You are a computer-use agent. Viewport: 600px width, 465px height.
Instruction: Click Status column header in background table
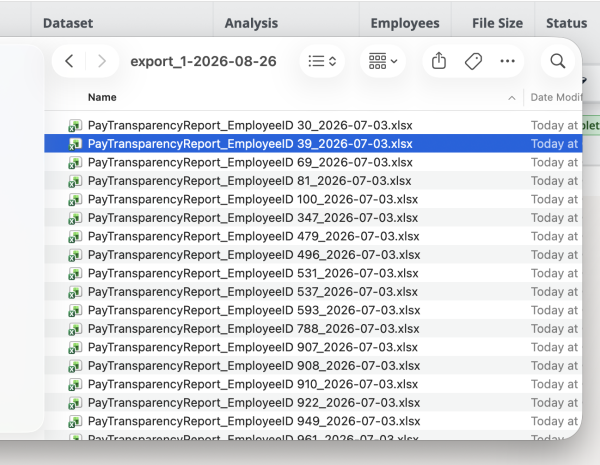pos(567,23)
